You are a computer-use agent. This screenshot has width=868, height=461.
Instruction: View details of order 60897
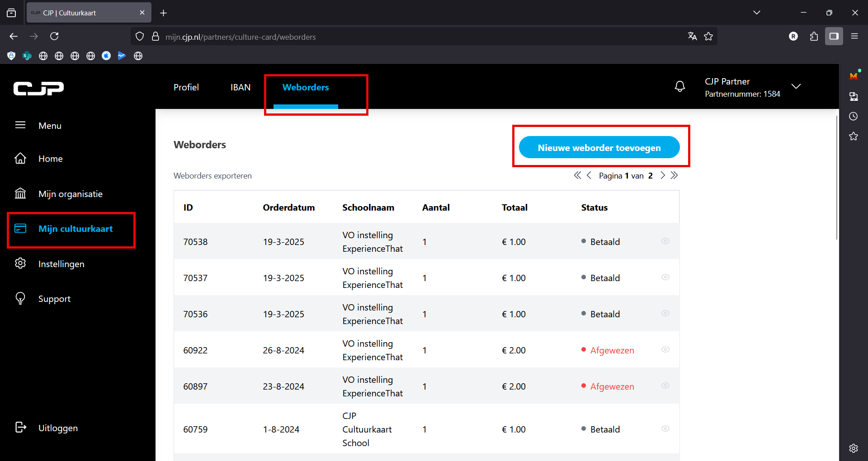pyautogui.click(x=665, y=386)
